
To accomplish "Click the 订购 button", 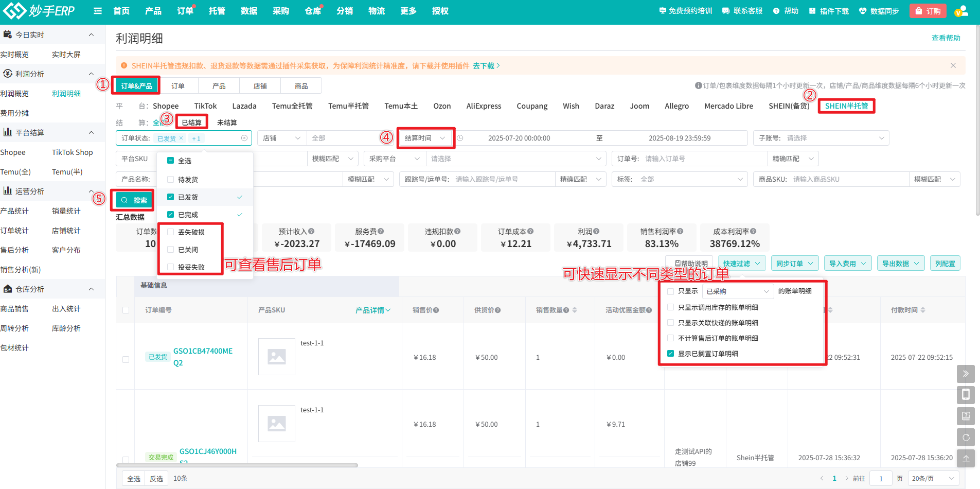I will (x=928, y=11).
